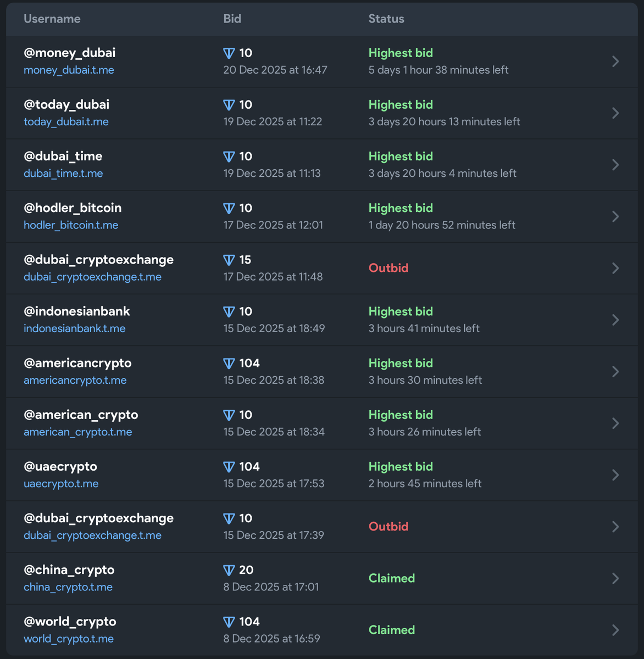Open the hodler_bitcoin.t.me link
The image size is (644, 659).
tap(71, 225)
